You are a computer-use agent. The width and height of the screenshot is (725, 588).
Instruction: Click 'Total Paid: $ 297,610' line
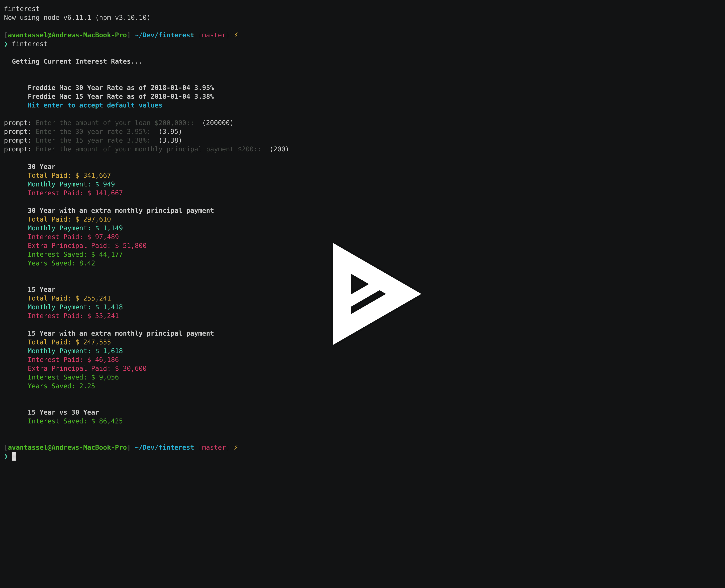pyautogui.click(x=69, y=220)
